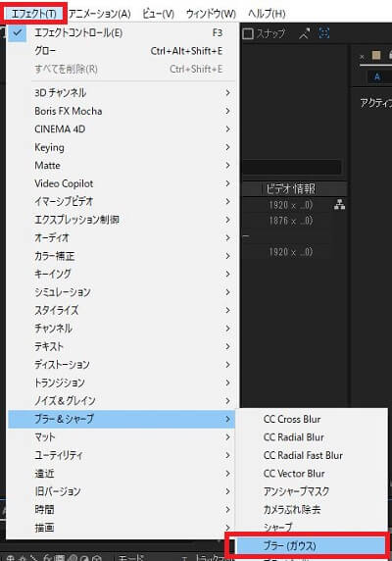Click the tan label color swatch
This screenshot has width=392, height=561.
pyautogui.click(x=376, y=55)
